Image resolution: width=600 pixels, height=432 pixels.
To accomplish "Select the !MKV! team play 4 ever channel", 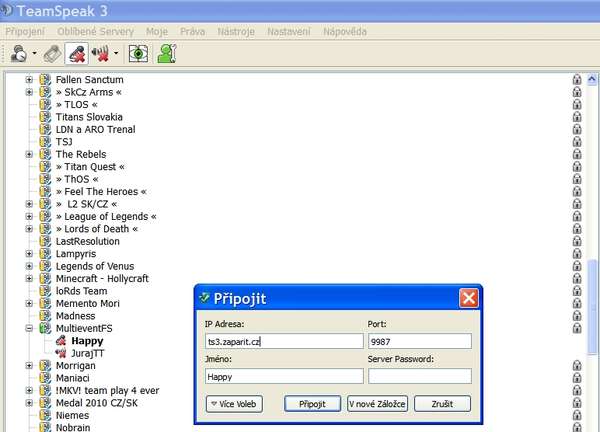I will 108,390.
